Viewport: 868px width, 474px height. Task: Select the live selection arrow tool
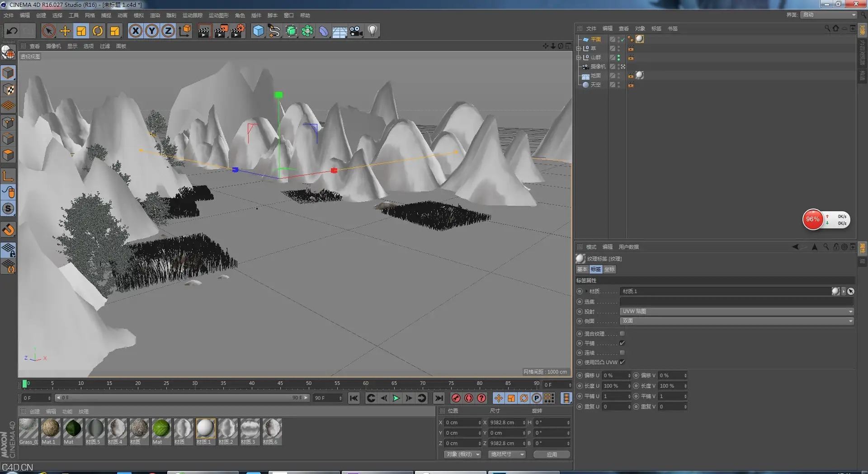[x=48, y=31]
